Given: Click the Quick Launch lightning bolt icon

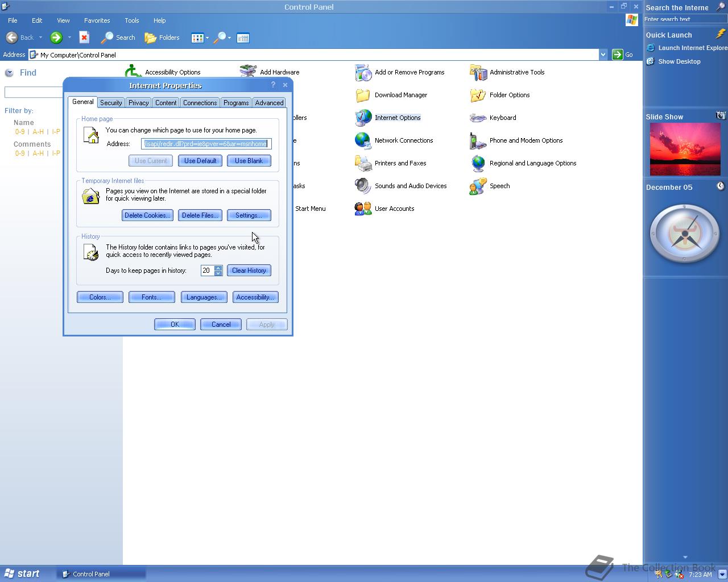Looking at the screenshot, I should (721, 34).
